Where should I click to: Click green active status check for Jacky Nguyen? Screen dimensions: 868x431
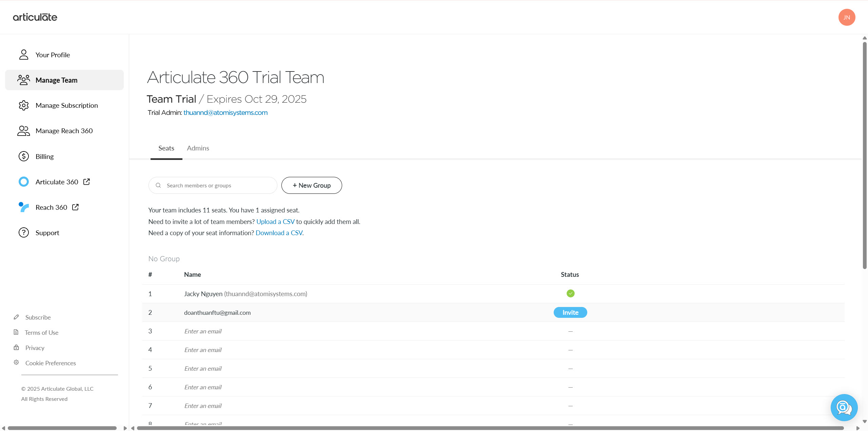[x=570, y=293]
